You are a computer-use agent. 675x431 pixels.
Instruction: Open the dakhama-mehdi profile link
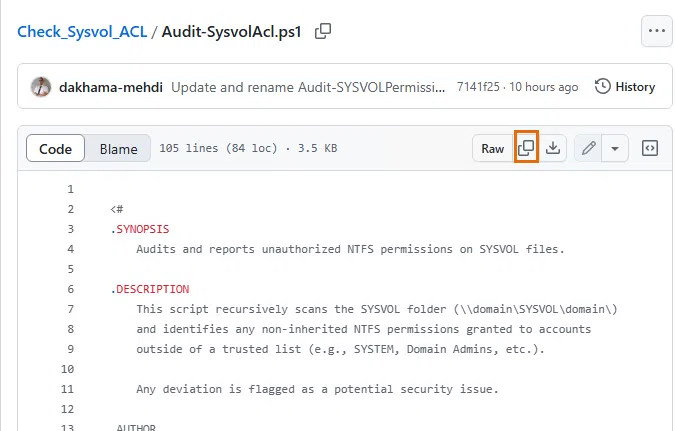(111, 87)
